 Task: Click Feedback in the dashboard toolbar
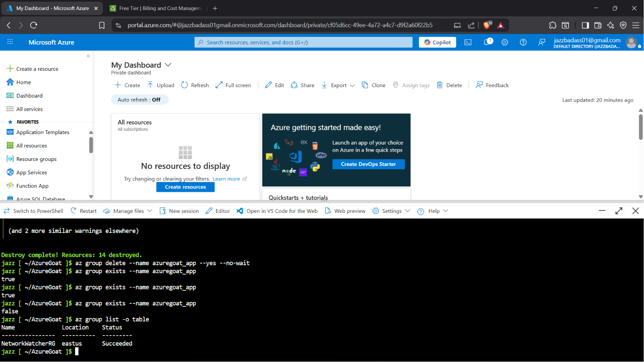click(492, 85)
